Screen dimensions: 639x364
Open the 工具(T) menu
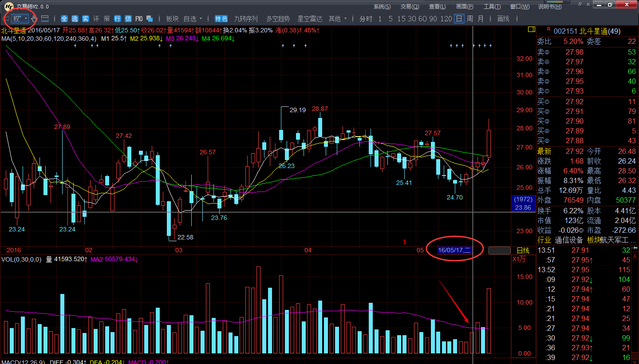(492, 7)
